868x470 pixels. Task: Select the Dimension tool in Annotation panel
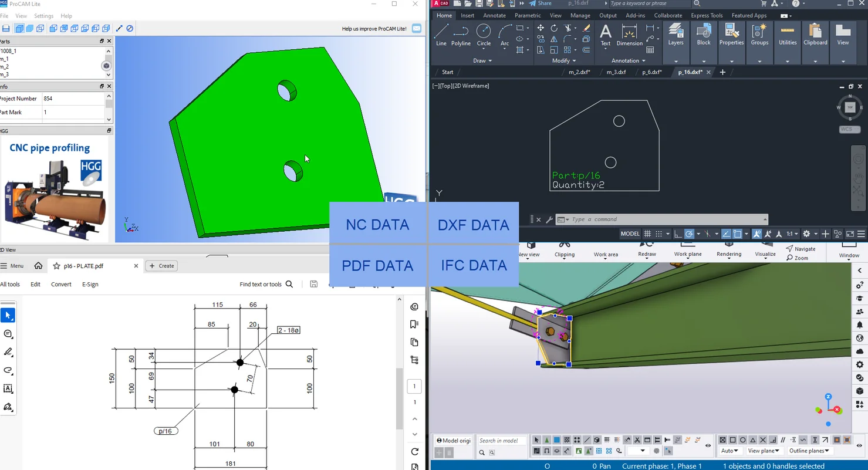pos(629,36)
